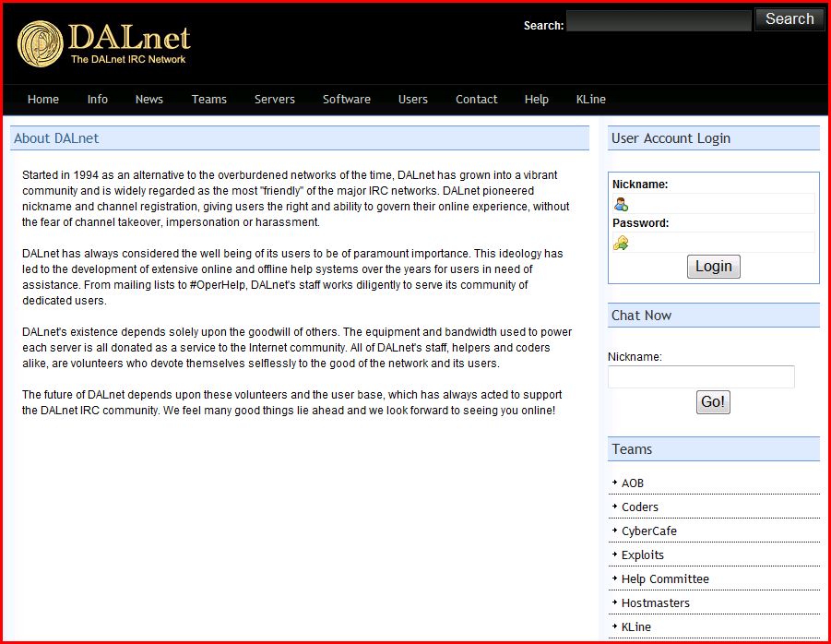831x644 pixels.
Task: Focus the Password input field
Action: click(713, 243)
